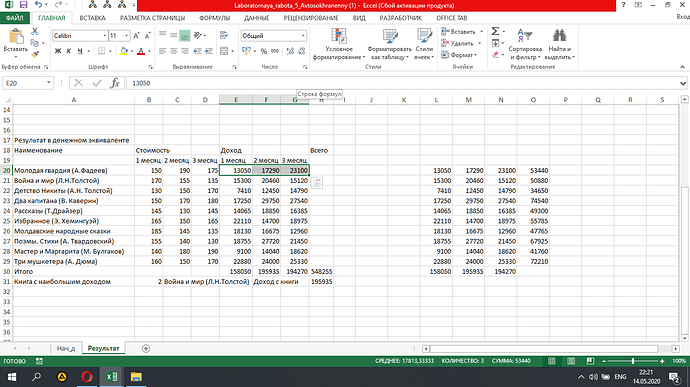Add a new sheet with plus button
The image size is (690, 387).
click(146, 348)
